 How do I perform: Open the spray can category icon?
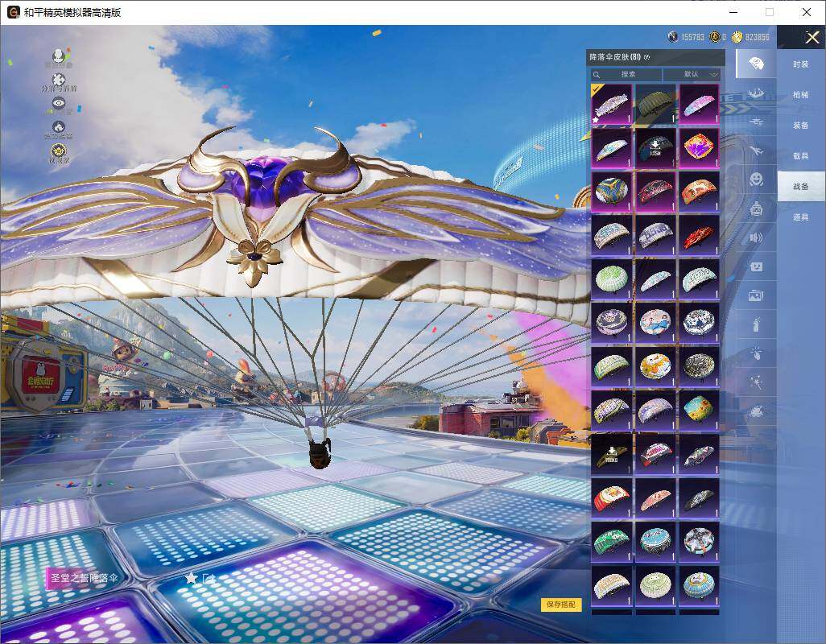[x=757, y=325]
